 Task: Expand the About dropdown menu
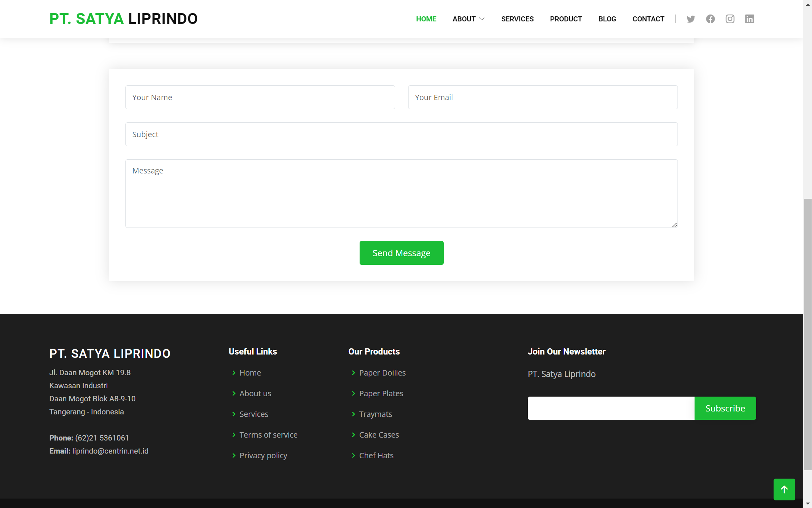point(464,19)
